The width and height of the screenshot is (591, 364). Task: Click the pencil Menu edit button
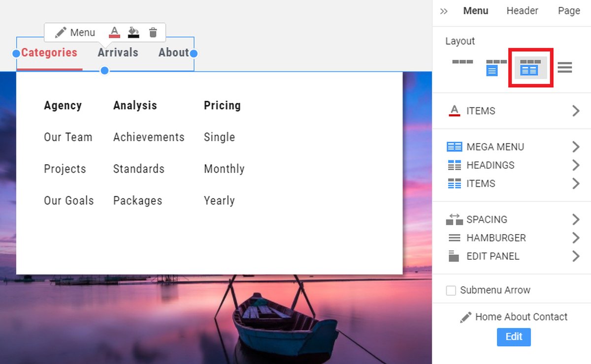75,32
